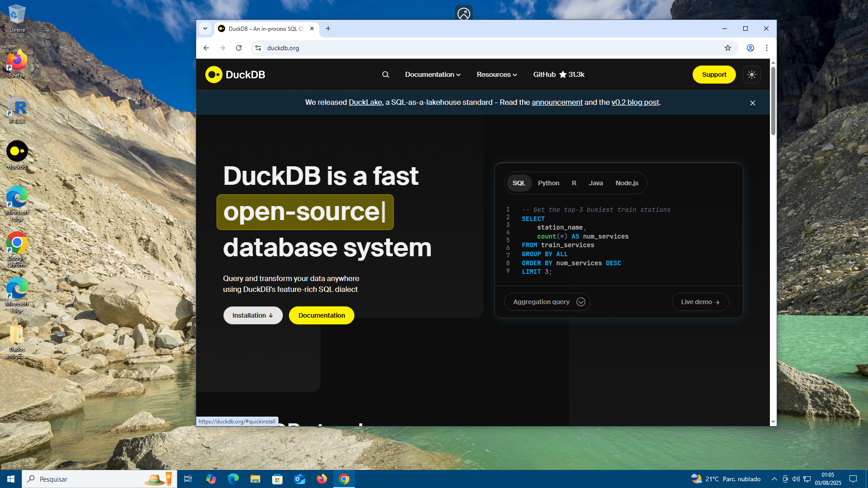Select the Node.js code tab
This screenshot has height=488, width=868.
[627, 183]
